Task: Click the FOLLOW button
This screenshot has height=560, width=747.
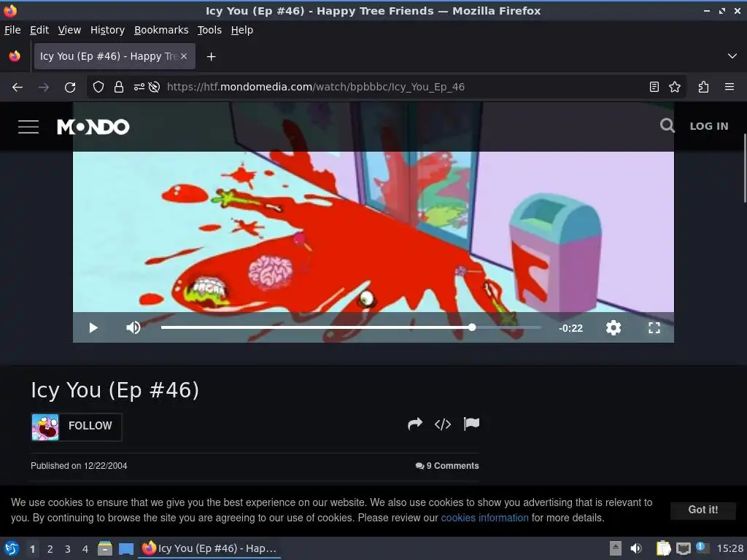Action: pos(90,426)
